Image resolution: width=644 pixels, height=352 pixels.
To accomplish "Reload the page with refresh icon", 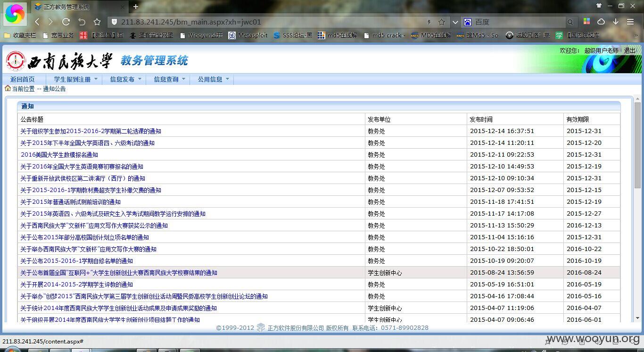I will point(66,22).
